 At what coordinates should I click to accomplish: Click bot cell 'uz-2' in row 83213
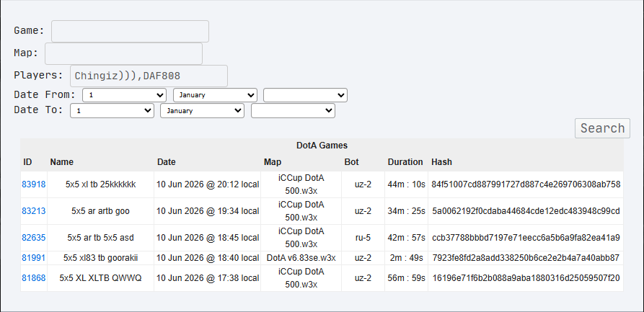[363, 211]
